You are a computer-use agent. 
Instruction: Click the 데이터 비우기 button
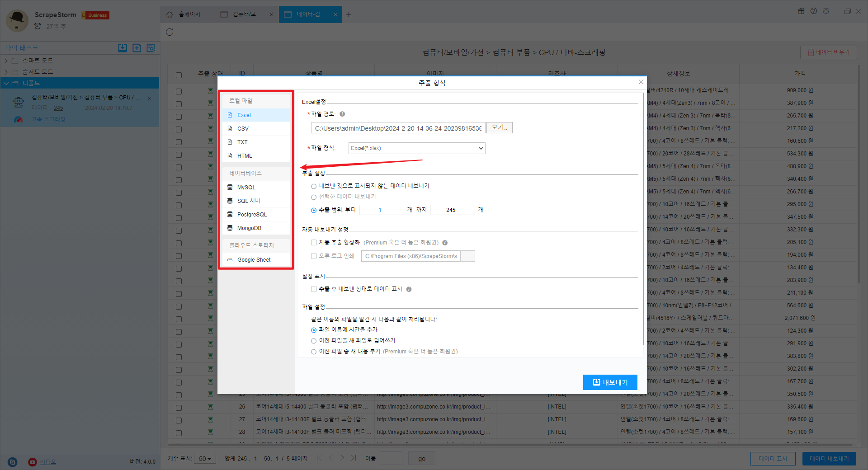(828, 52)
